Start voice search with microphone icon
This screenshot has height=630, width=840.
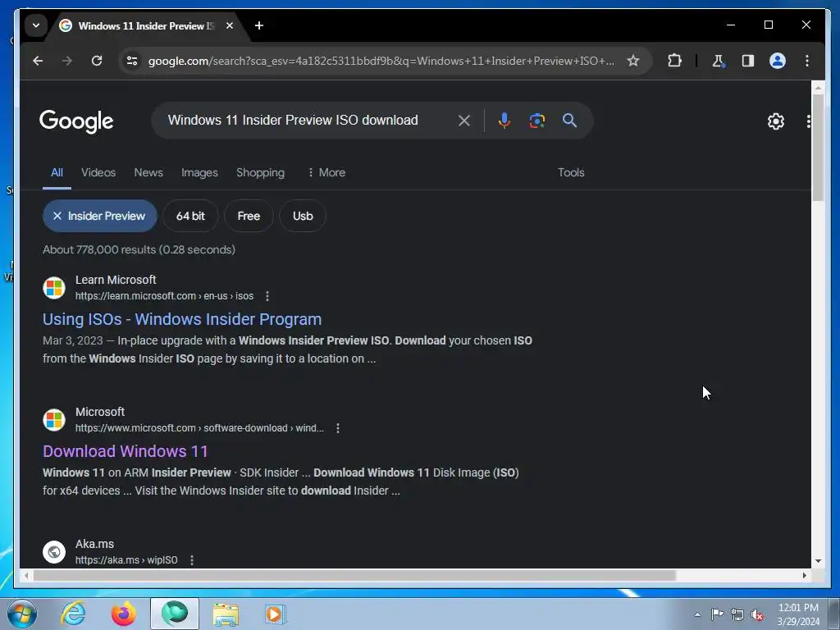coord(504,121)
